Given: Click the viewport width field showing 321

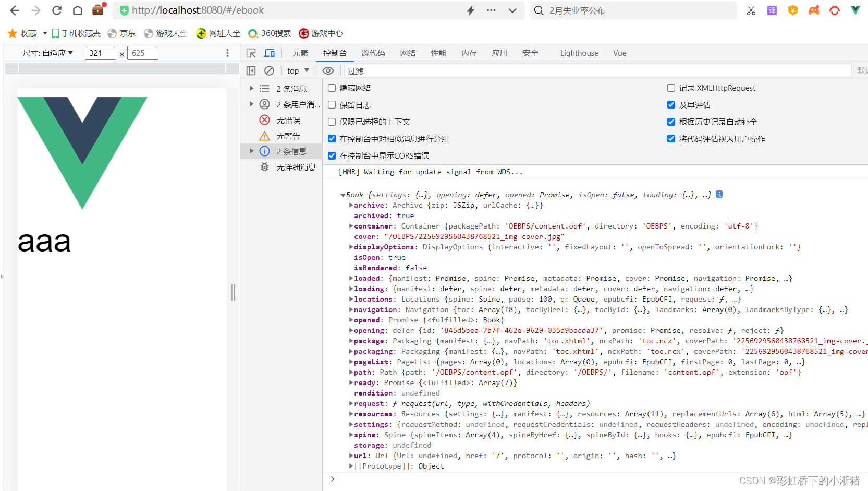Looking at the screenshot, I should [x=100, y=53].
